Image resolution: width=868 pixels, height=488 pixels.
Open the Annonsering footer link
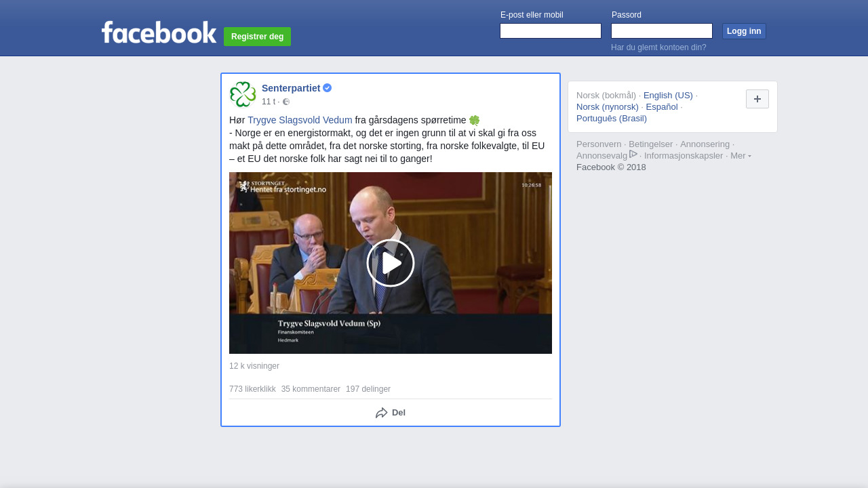pyautogui.click(x=705, y=144)
